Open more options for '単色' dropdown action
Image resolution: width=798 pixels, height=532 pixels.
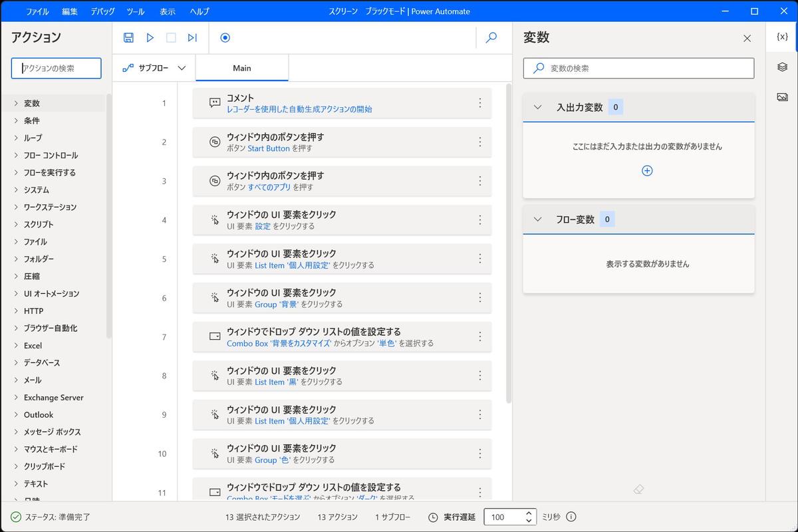point(480,337)
